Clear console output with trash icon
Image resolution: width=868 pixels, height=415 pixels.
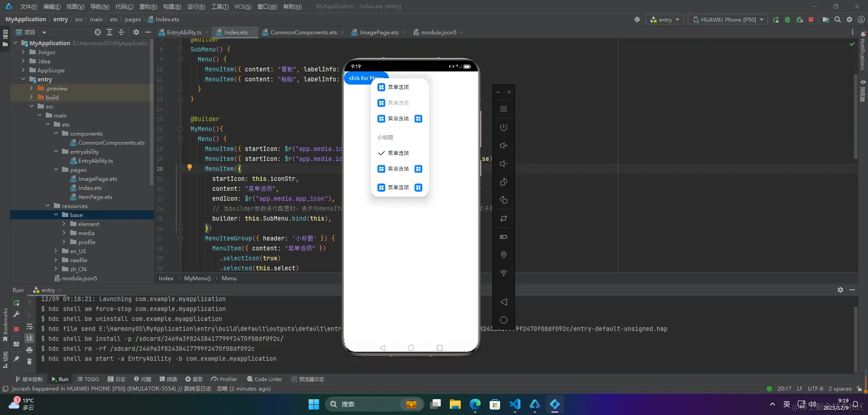(x=29, y=361)
